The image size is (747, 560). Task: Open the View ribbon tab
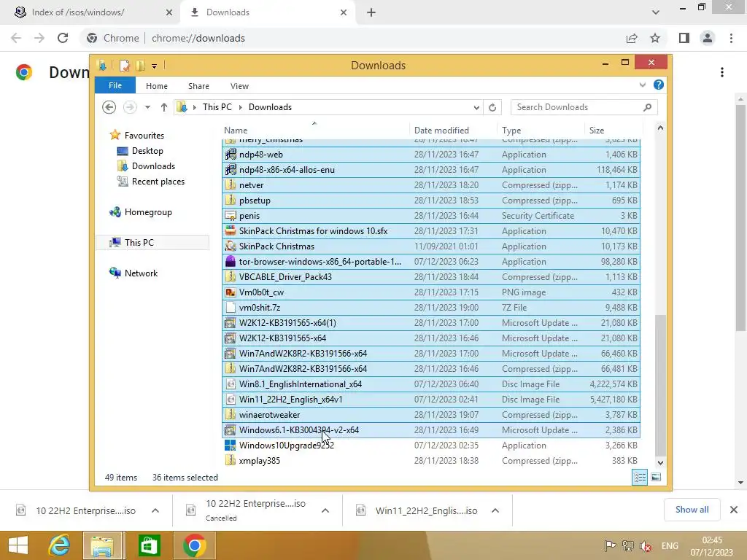(239, 86)
